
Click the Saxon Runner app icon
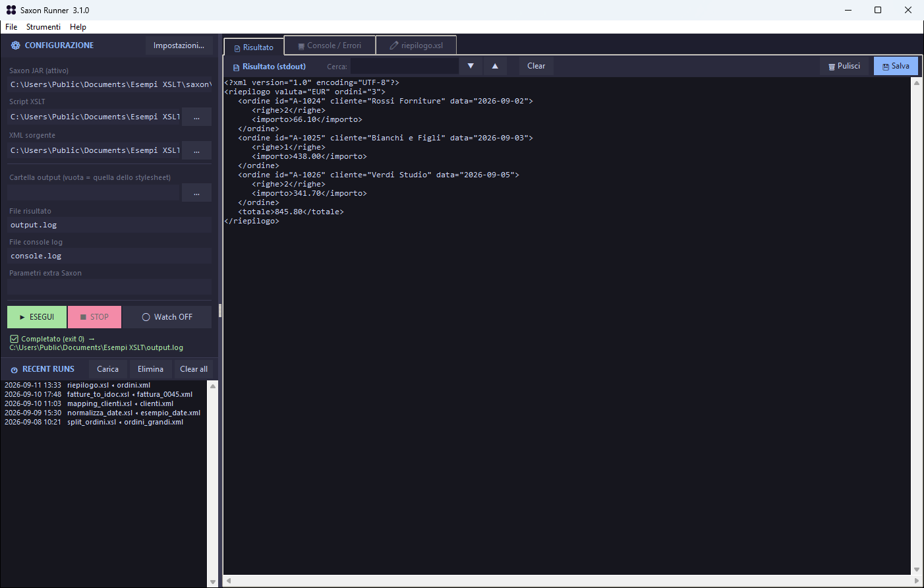tap(11, 10)
